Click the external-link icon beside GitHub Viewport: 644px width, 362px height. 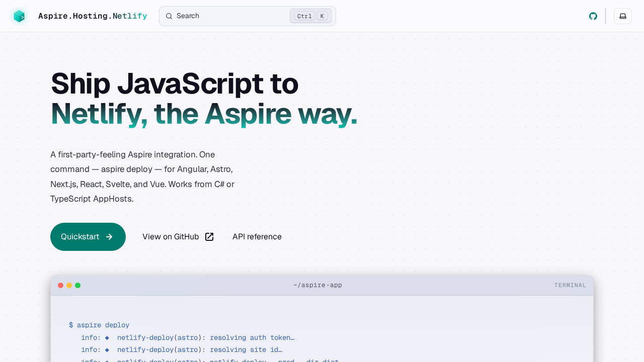click(x=209, y=237)
